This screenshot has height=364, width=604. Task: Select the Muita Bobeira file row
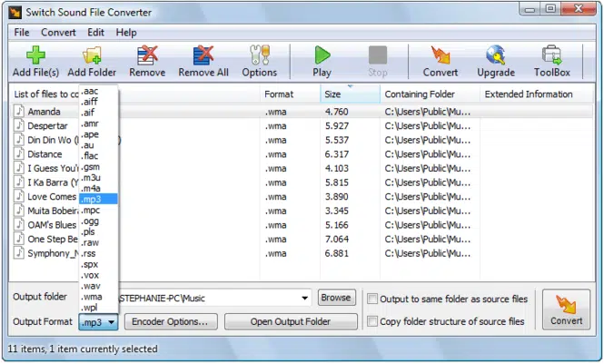pyautogui.click(x=303, y=211)
